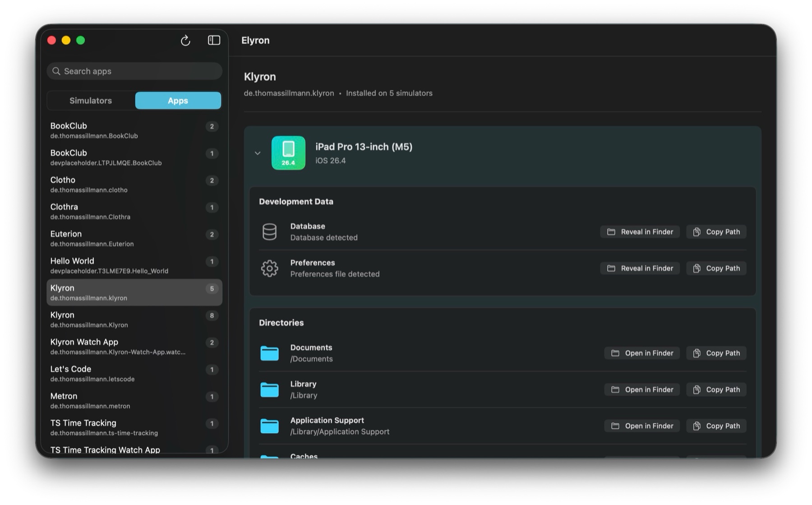Focus the Search apps field
The width and height of the screenshot is (812, 505).
coord(134,71)
